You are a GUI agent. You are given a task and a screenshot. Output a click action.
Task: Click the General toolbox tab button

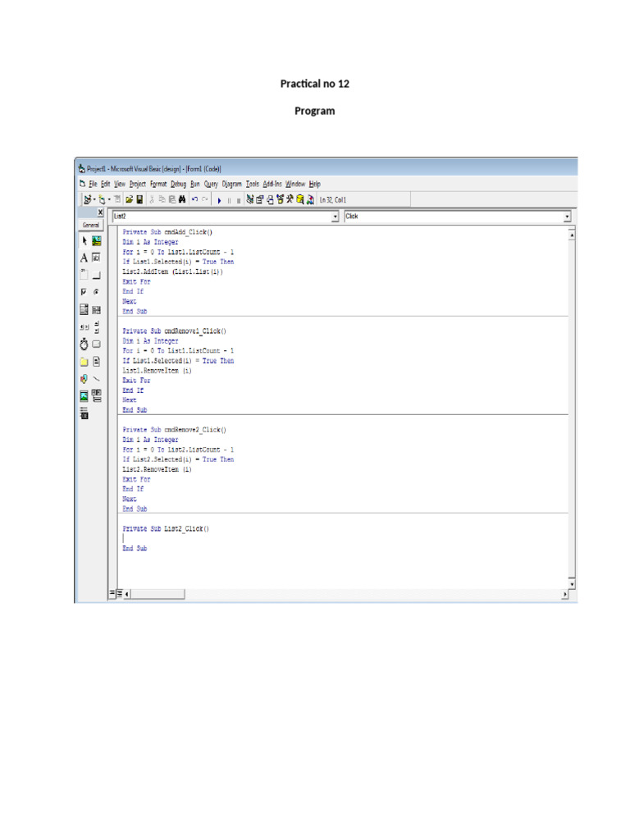click(x=89, y=226)
